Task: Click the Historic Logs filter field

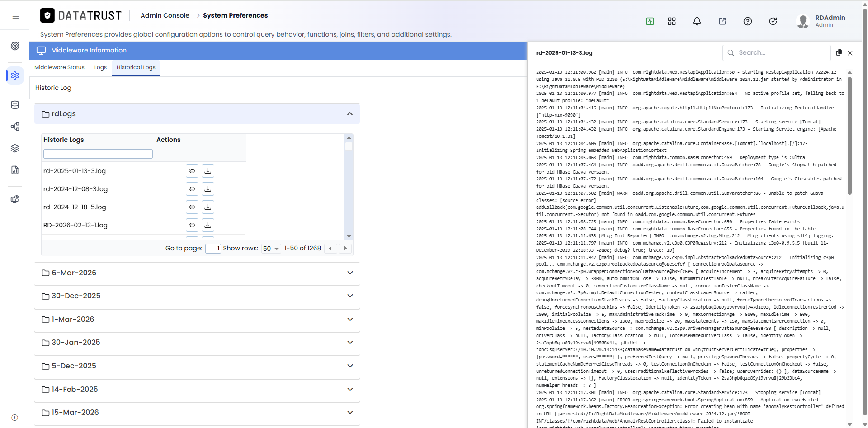Action: (98, 154)
